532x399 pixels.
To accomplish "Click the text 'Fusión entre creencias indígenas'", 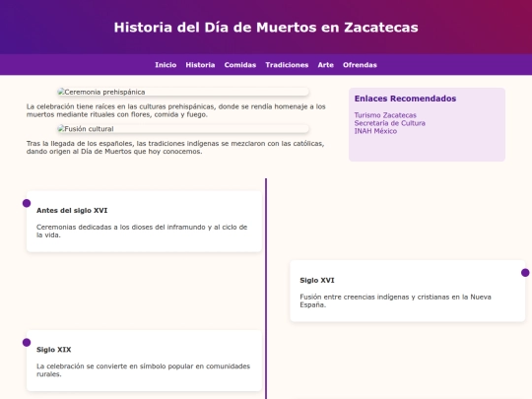I will [395, 300].
